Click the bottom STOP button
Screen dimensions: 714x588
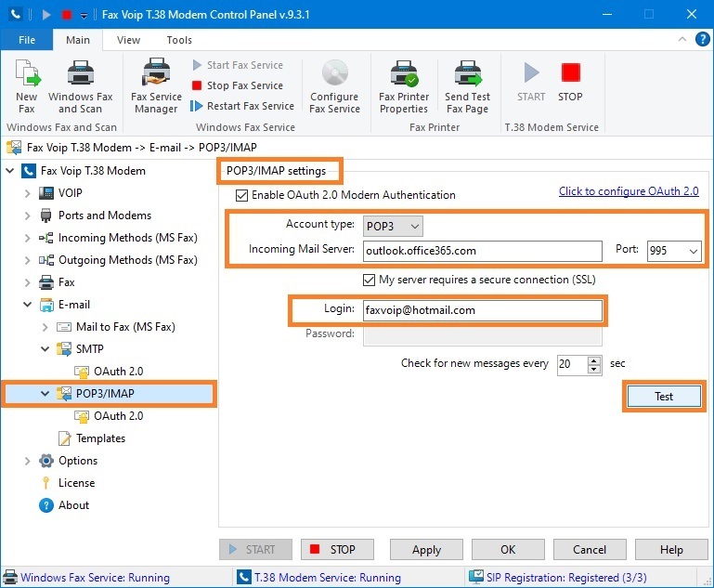[x=337, y=550]
